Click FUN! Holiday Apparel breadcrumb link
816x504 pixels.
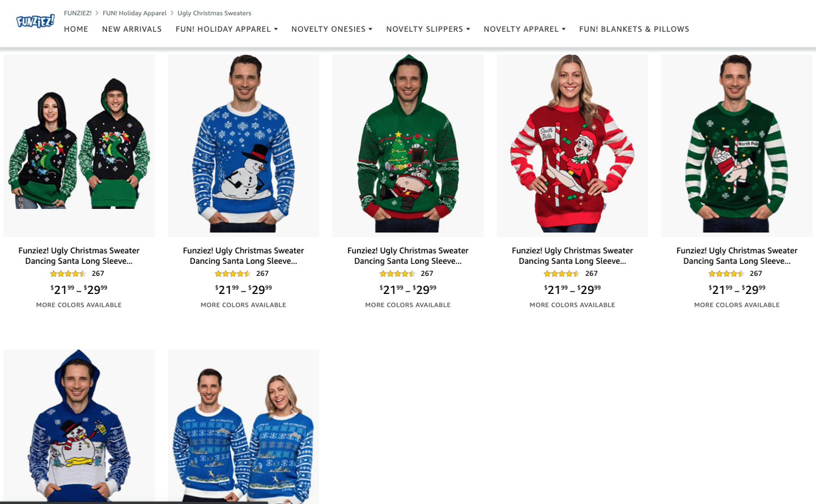134,13
